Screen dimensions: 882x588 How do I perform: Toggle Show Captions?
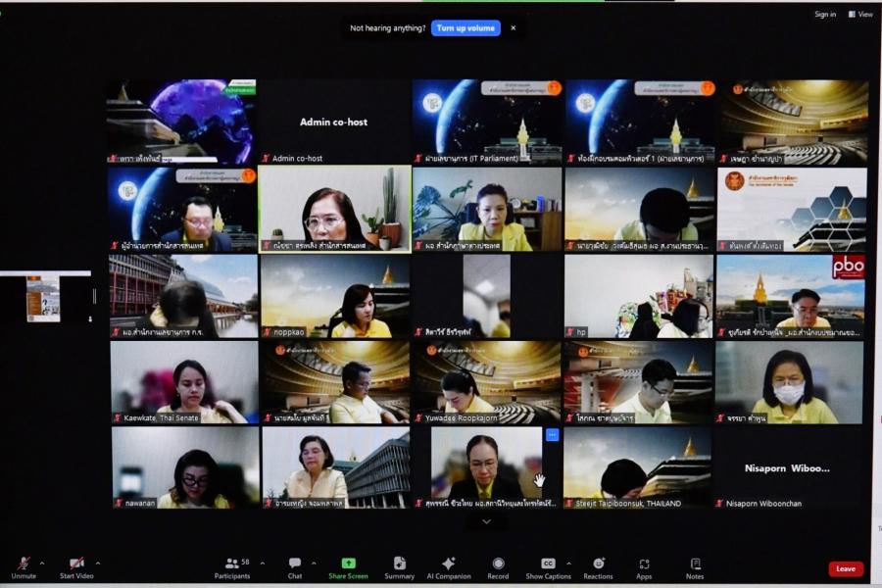tap(548, 567)
